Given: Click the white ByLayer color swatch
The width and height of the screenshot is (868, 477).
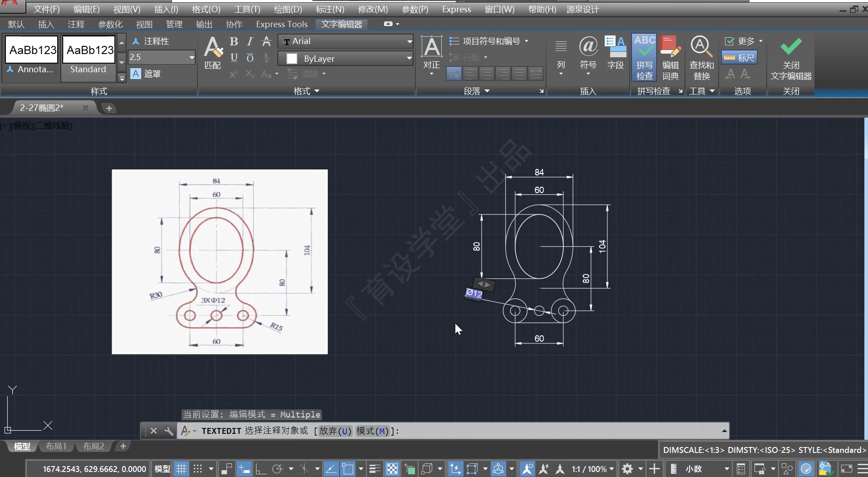Looking at the screenshot, I should (292, 59).
